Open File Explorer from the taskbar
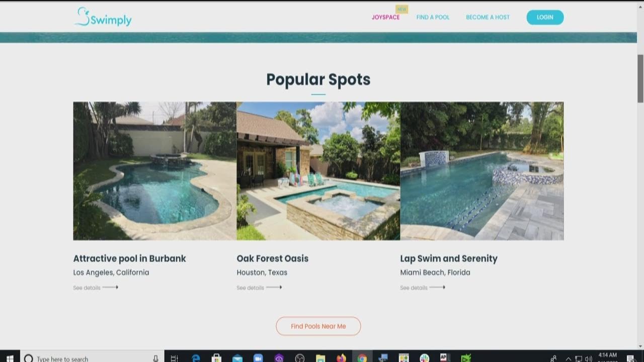The width and height of the screenshot is (644, 362). tap(320, 358)
